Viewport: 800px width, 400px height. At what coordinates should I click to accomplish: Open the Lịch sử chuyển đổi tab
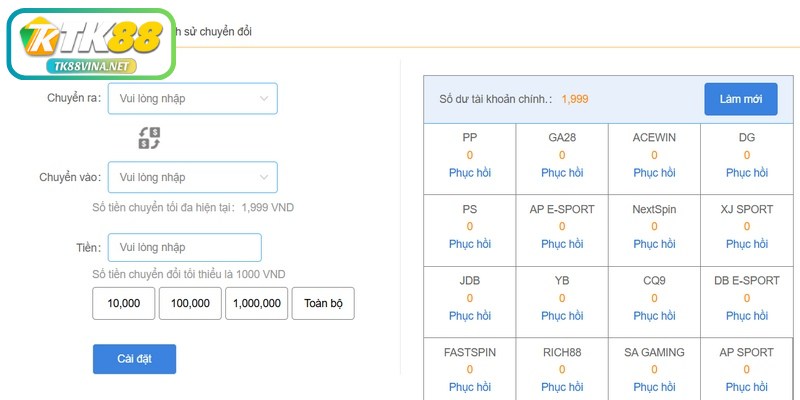point(215,31)
